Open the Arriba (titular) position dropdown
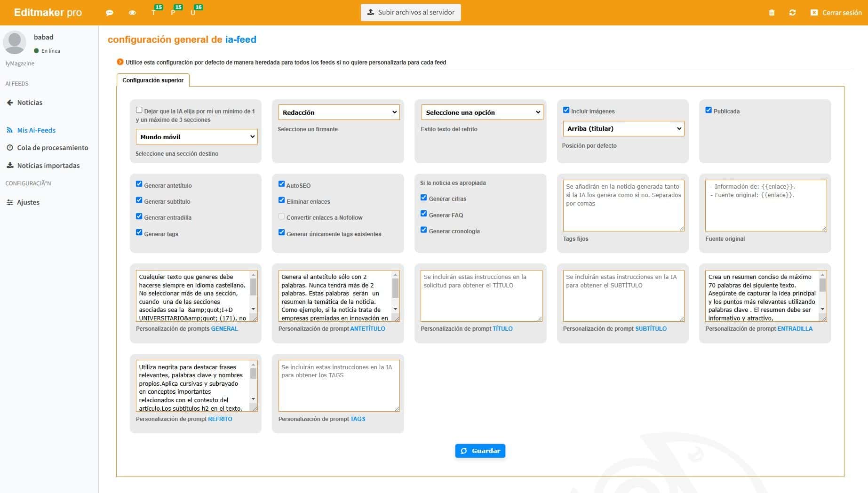 tap(623, 128)
